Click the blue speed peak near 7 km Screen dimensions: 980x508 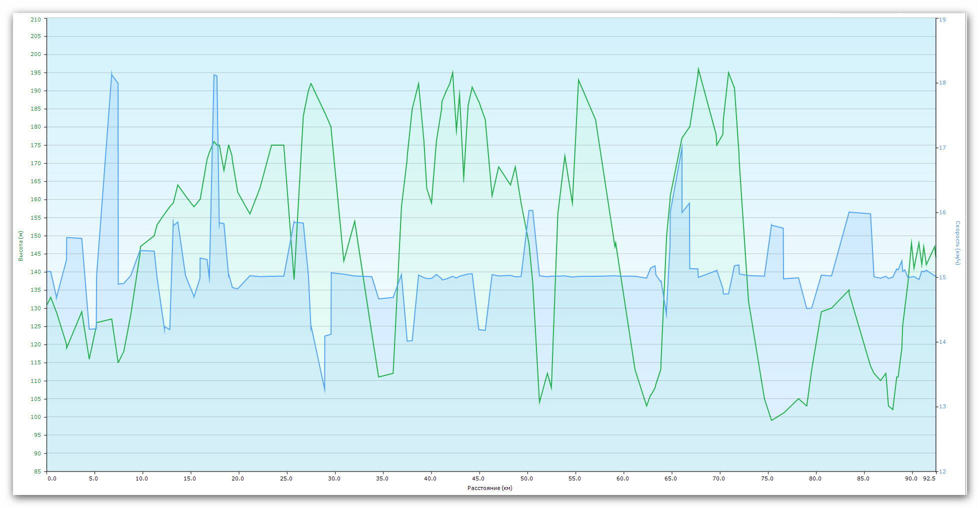(111, 74)
